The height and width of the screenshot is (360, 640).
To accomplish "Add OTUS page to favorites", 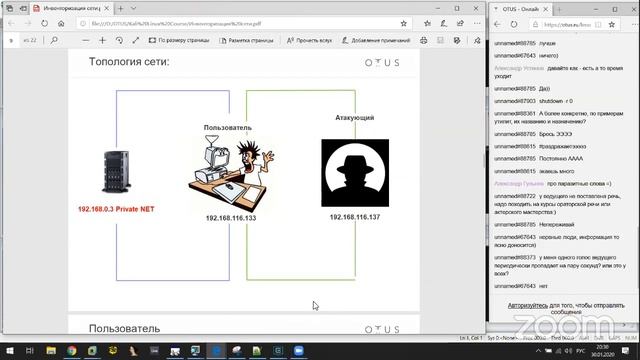I will pos(612,24).
